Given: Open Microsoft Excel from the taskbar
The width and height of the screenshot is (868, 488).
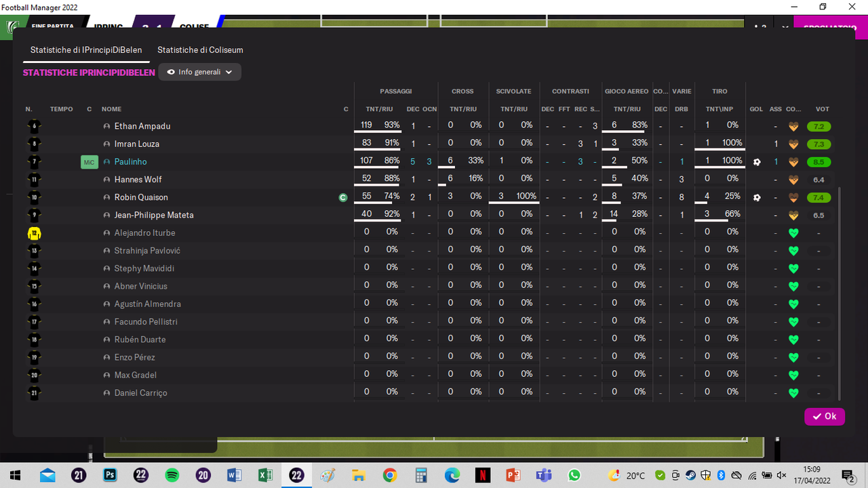Looking at the screenshot, I should coord(265,475).
